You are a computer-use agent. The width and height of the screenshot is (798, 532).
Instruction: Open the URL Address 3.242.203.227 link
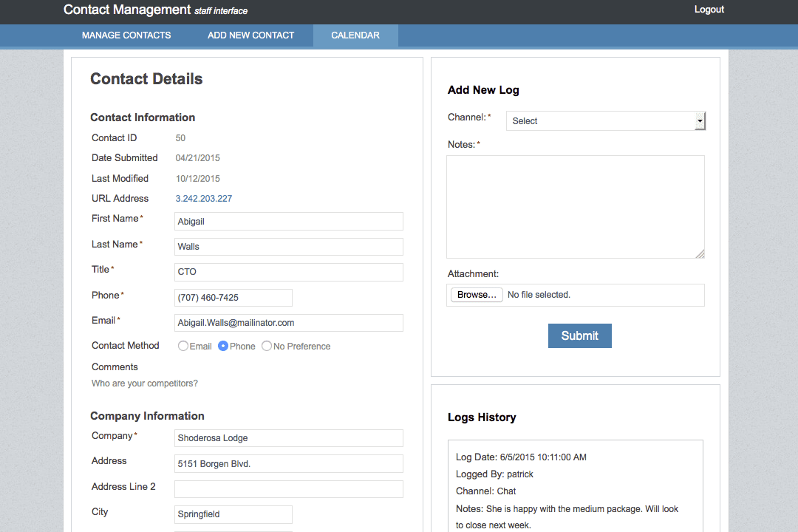coord(204,199)
